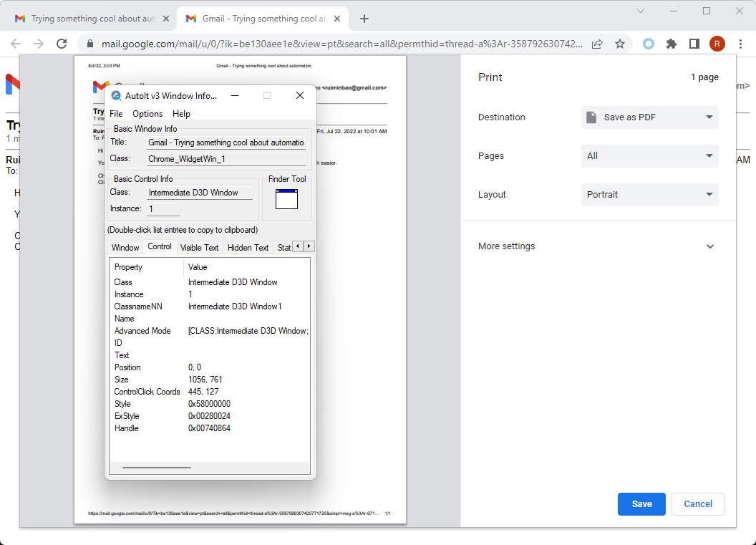Image resolution: width=756 pixels, height=545 pixels.
Task: Open the Chrome side panel icon
Action: (694, 44)
